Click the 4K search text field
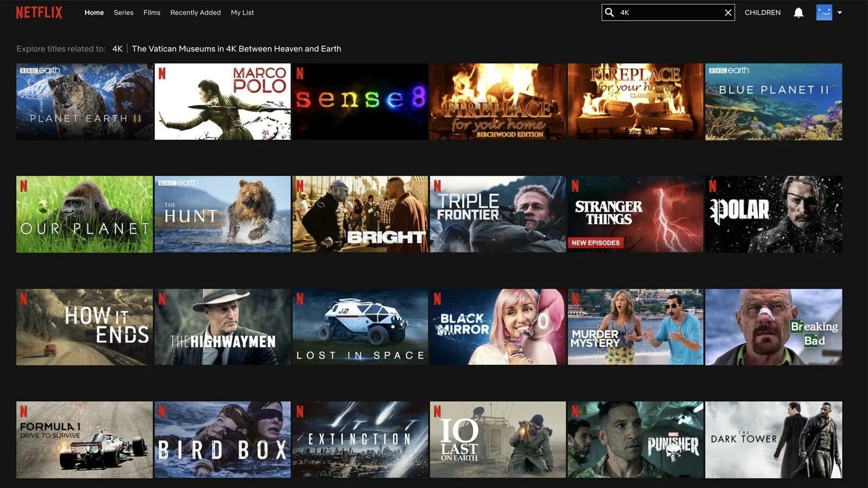This screenshot has width=868, height=488. coord(668,12)
